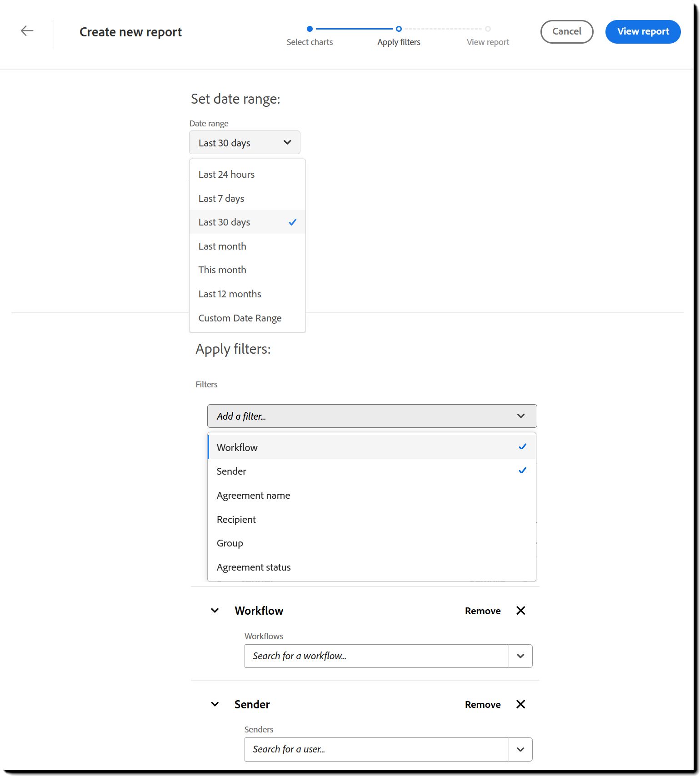Add the Group filter
700x777 pixels.
click(x=372, y=543)
